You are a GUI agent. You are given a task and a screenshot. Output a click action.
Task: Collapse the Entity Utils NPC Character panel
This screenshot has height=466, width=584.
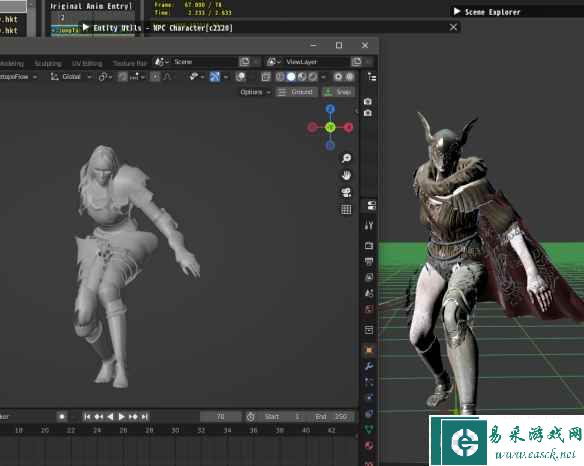click(86, 27)
